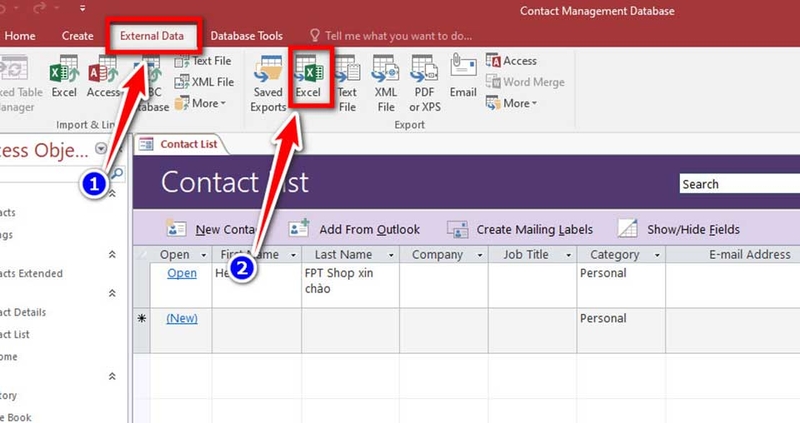The height and width of the screenshot is (423, 800).
Task: Open the Category column dropdown arrow
Action: pyautogui.click(x=658, y=255)
